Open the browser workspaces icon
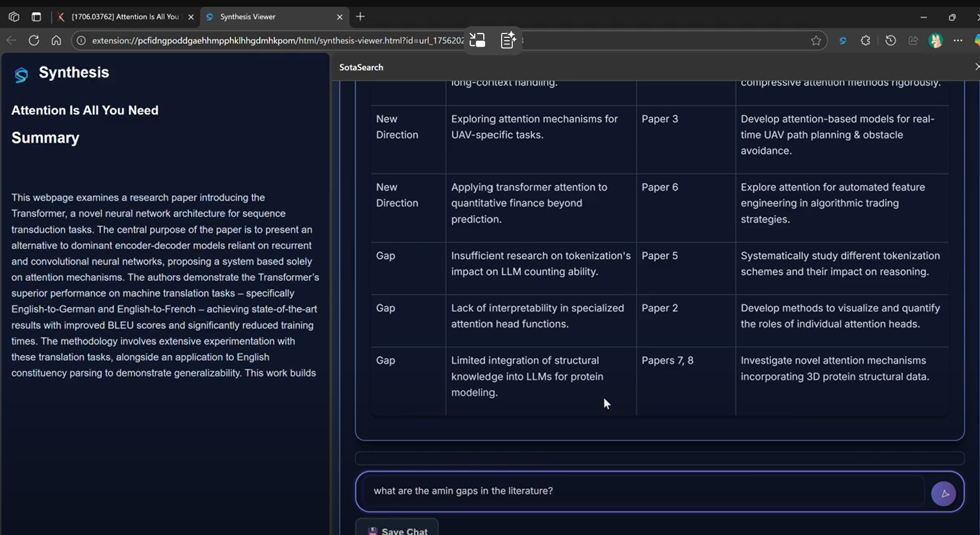The image size is (980, 535). click(x=14, y=16)
